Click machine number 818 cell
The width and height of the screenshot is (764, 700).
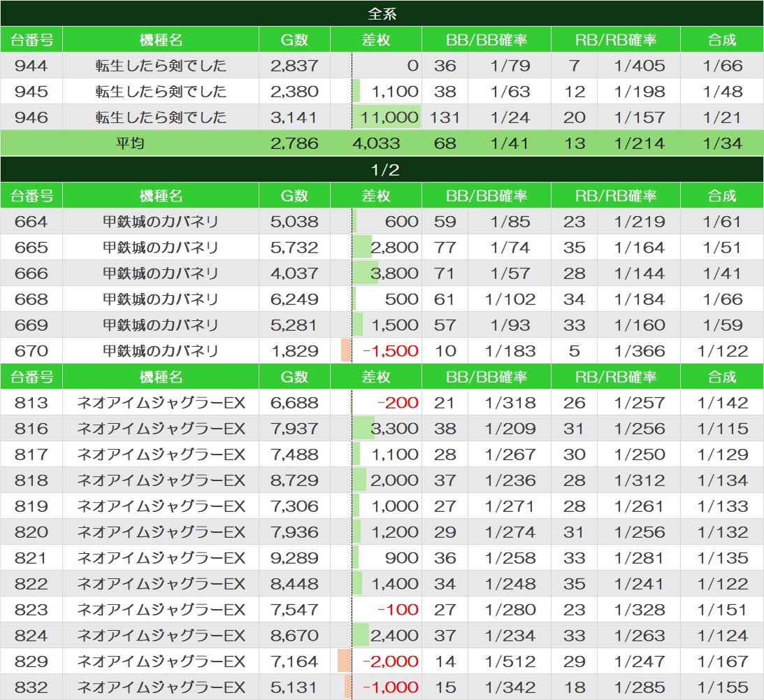pos(31,480)
